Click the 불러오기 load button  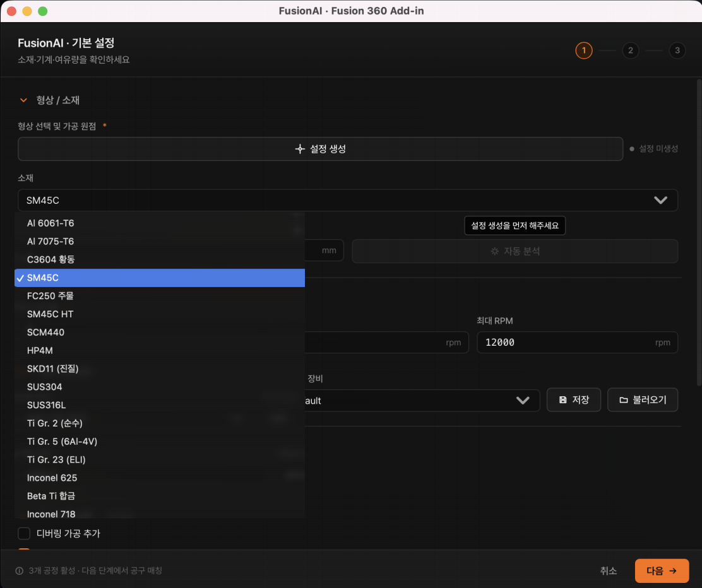click(643, 400)
